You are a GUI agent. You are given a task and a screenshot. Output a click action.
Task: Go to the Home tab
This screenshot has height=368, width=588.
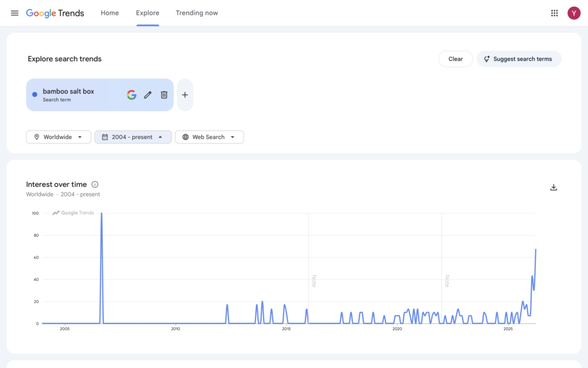(x=110, y=13)
